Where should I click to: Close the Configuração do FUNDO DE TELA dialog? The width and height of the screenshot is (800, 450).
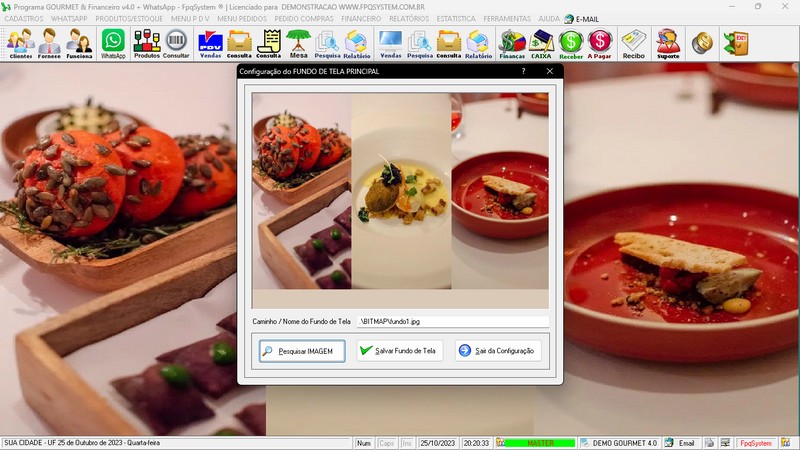pyautogui.click(x=549, y=71)
